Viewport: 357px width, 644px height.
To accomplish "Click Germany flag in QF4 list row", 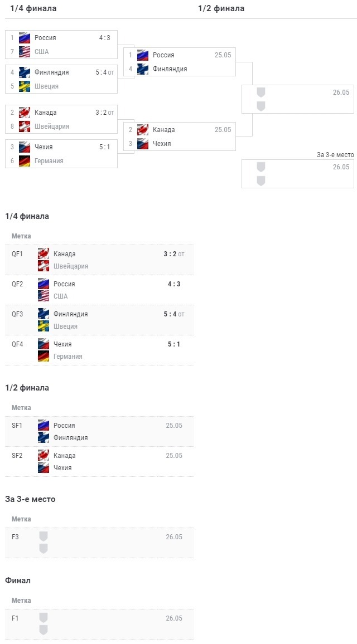I will [x=44, y=357].
